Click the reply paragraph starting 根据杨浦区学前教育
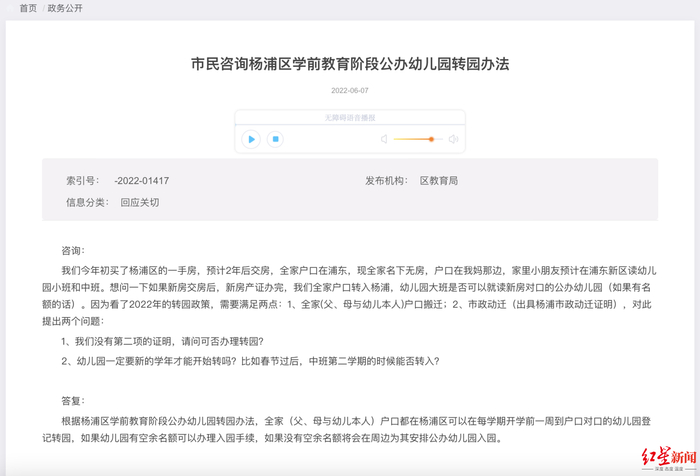This screenshot has width=700, height=476. pyautogui.click(x=346, y=430)
